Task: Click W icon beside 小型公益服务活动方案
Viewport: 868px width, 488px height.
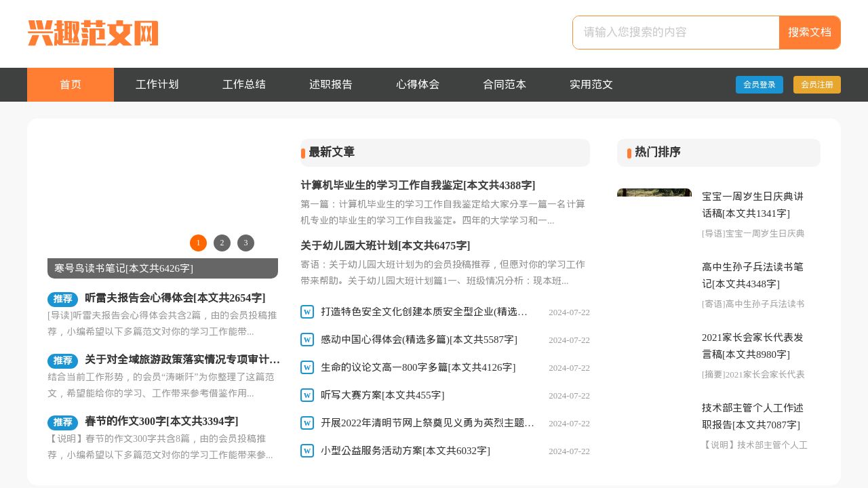Action: pyautogui.click(x=307, y=451)
